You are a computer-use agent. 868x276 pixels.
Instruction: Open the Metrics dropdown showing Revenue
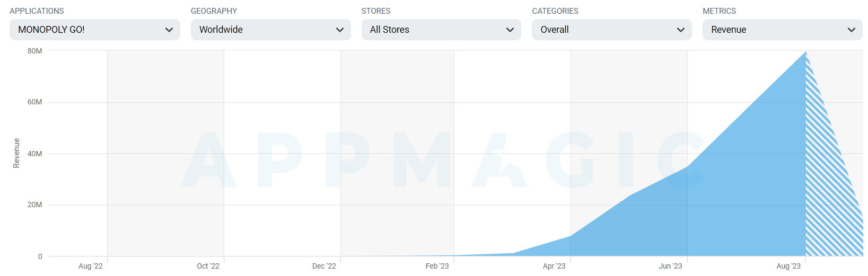[783, 30]
